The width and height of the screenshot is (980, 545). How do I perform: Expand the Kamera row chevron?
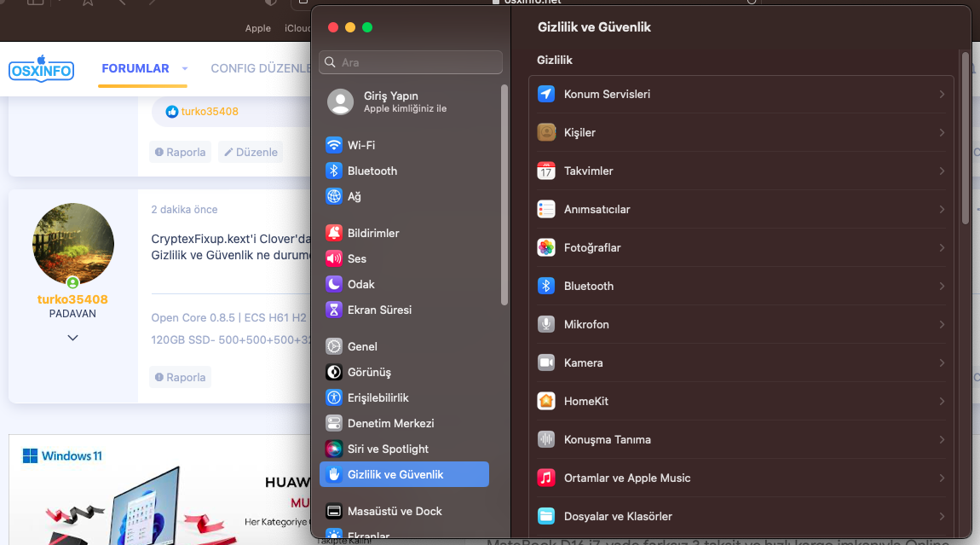coord(942,362)
